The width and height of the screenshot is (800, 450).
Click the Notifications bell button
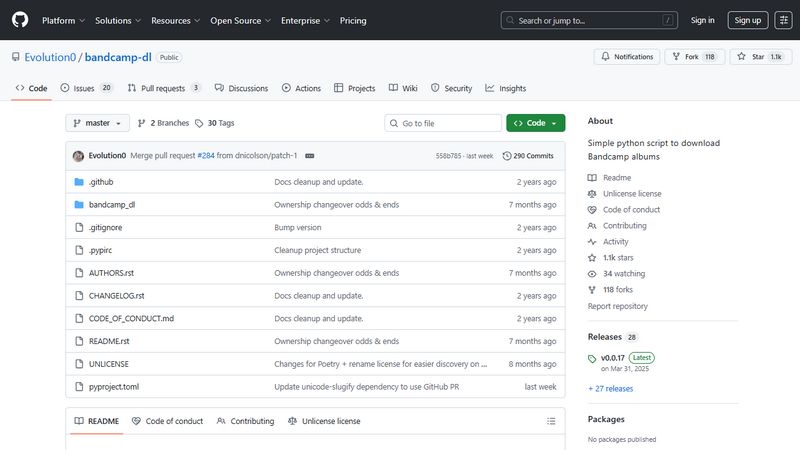[626, 57]
